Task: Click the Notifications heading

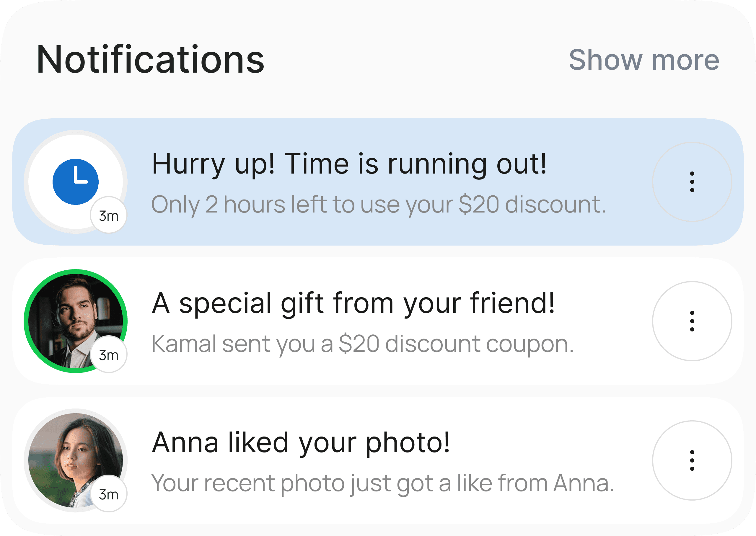Action: [x=151, y=60]
